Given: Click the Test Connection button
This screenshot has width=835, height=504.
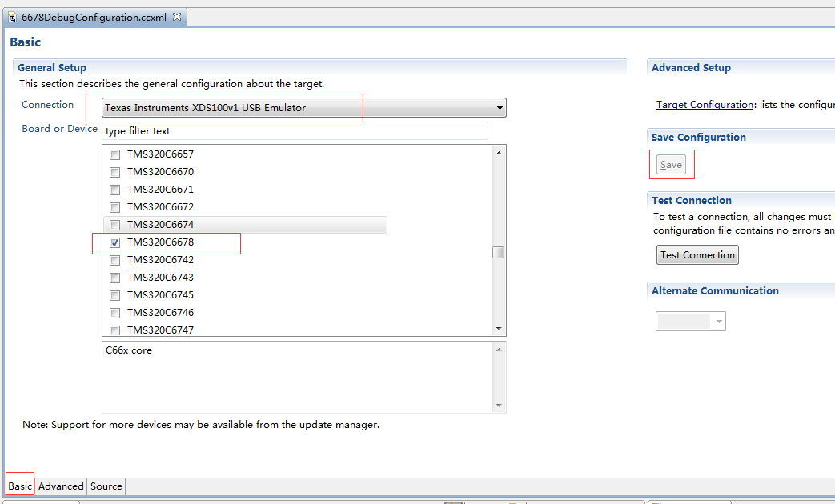Looking at the screenshot, I should [697, 255].
